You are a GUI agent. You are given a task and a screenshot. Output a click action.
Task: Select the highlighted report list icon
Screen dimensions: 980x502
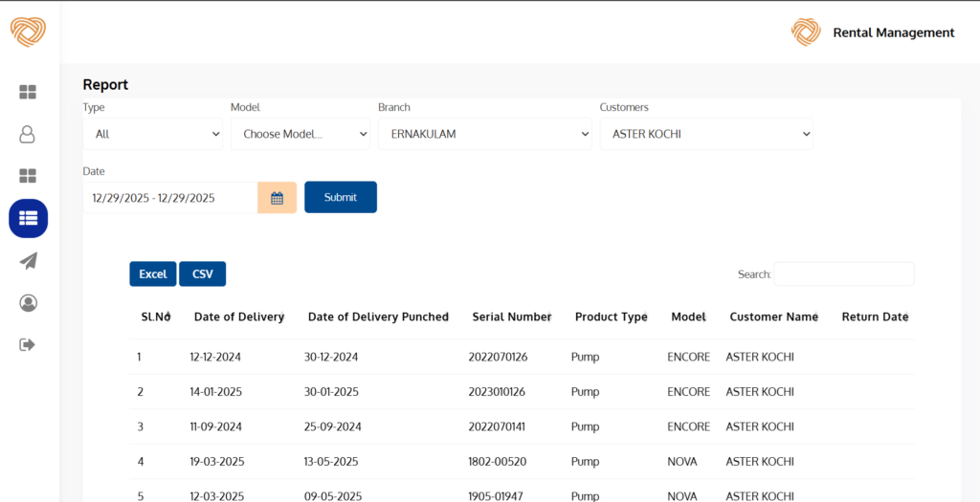pos(28,218)
